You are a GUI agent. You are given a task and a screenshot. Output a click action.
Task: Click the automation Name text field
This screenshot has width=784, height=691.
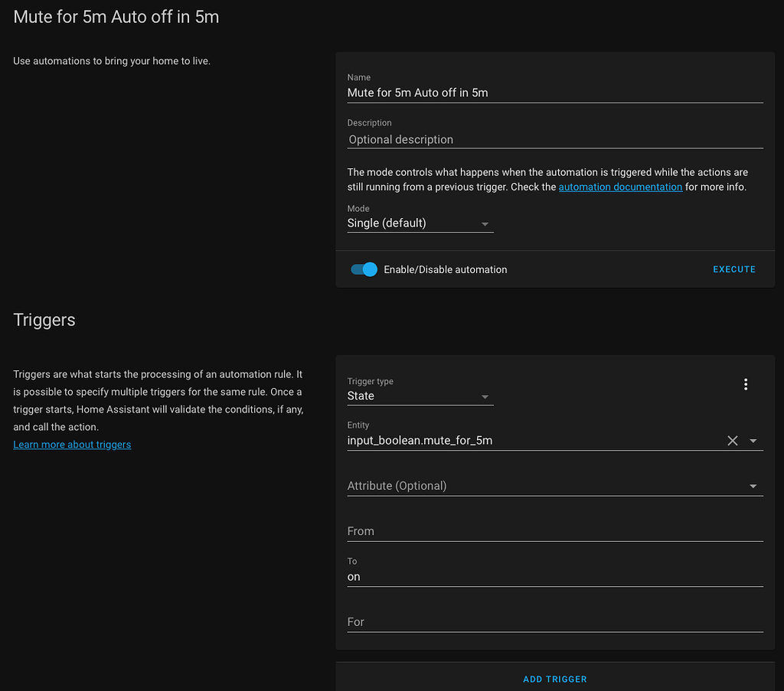[x=554, y=93]
